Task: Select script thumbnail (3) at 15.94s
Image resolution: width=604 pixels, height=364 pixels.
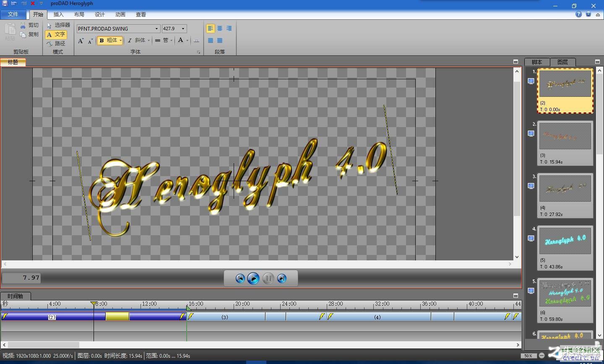Action: pyautogui.click(x=565, y=143)
